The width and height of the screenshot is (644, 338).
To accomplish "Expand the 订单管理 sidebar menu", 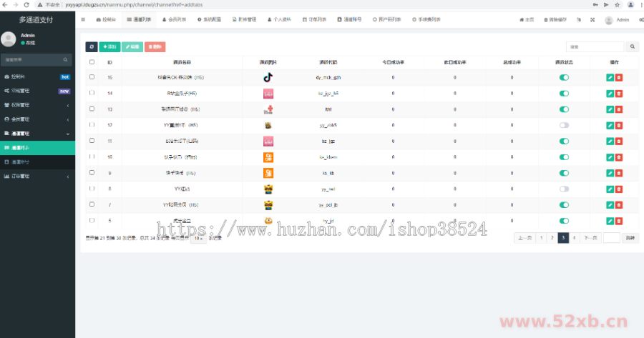I will point(37,176).
